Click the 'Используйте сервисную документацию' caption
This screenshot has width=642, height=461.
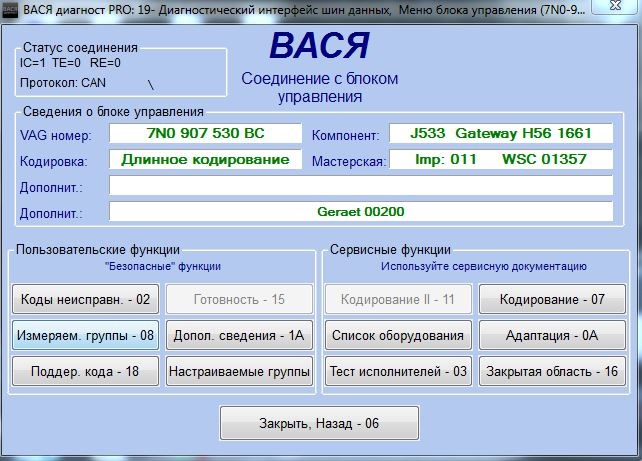(x=484, y=267)
